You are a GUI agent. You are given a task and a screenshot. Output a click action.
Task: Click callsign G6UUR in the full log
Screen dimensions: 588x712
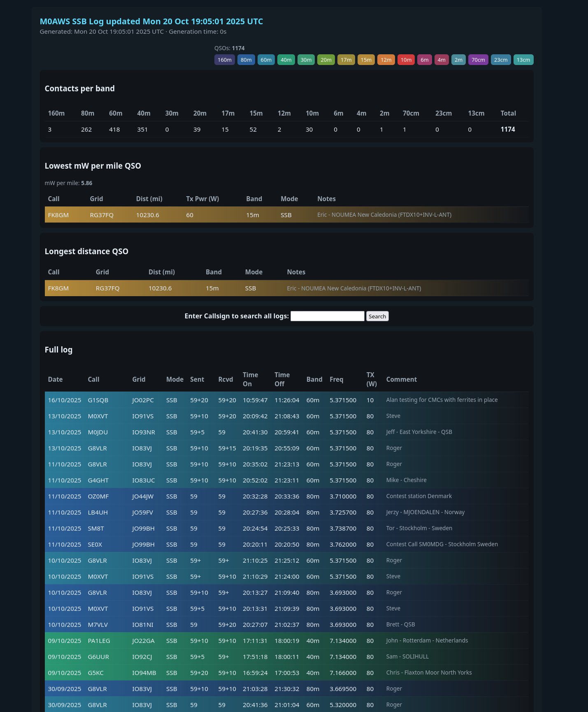[98, 656]
